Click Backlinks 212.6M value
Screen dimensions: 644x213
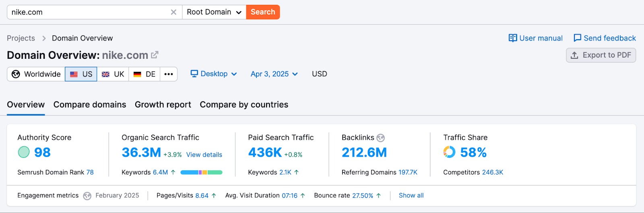coord(364,152)
